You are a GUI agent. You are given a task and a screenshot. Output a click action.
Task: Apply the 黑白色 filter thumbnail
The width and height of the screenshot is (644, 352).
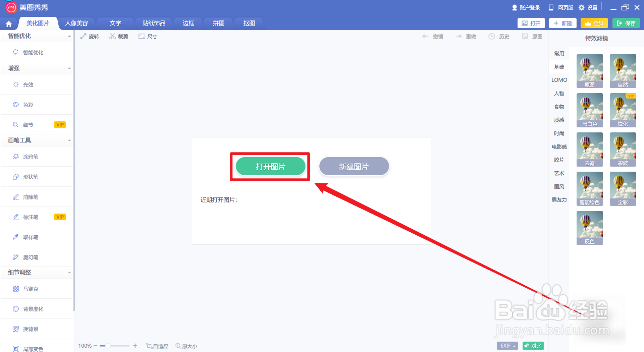coord(590,110)
